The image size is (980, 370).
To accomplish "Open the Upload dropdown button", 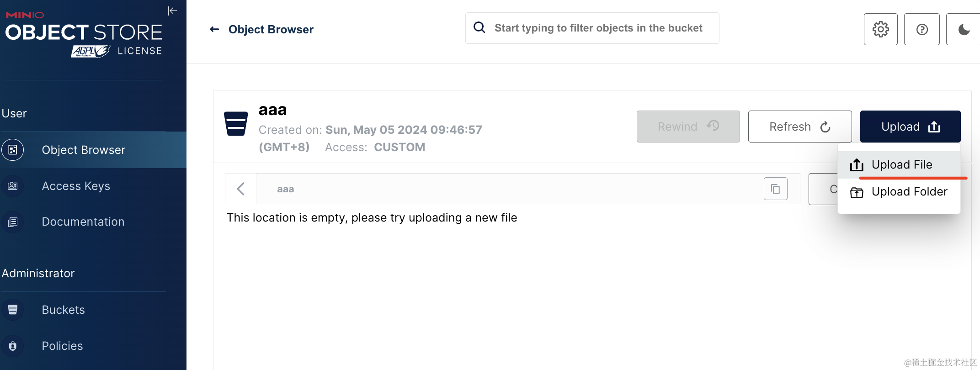I will [910, 127].
